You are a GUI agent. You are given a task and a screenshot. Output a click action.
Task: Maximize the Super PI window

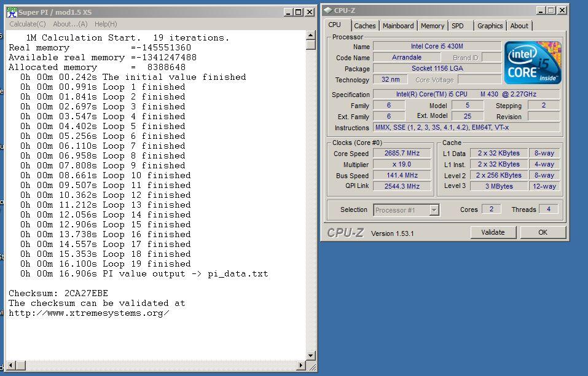tap(299, 12)
